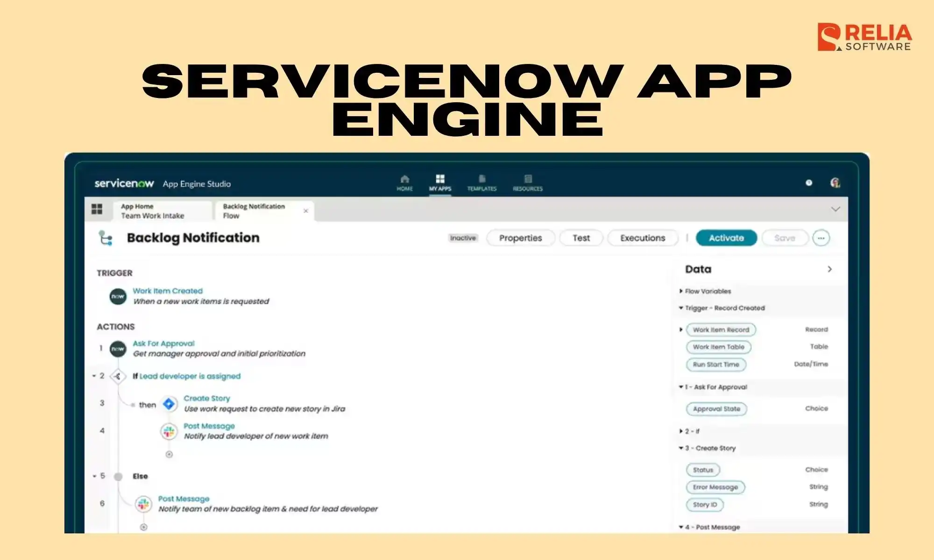
Task: Select the Work Item Table data pill
Action: point(719,347)
